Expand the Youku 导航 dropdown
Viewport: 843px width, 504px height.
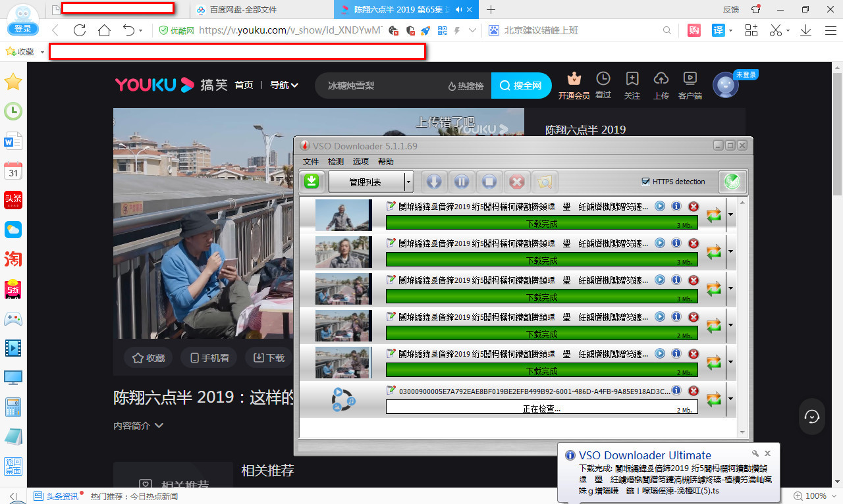click(284, 85)
